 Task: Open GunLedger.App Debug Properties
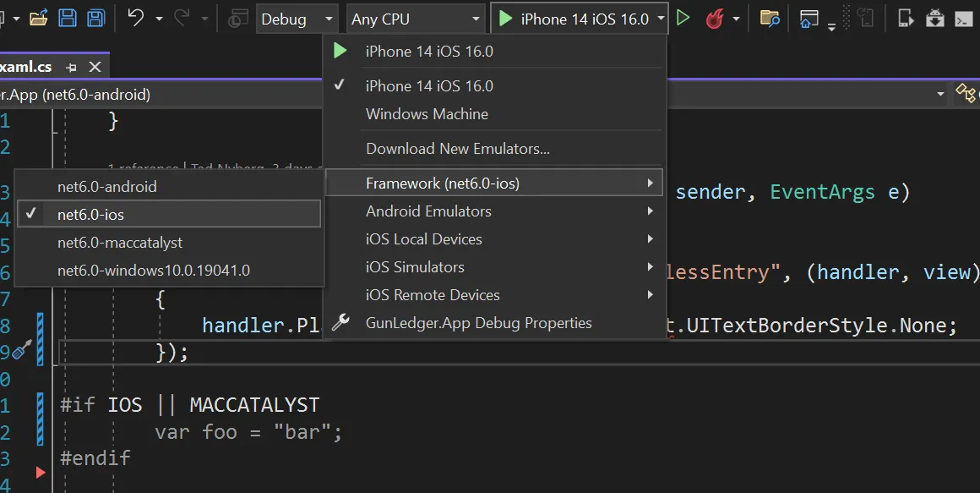tap(478, 323)
